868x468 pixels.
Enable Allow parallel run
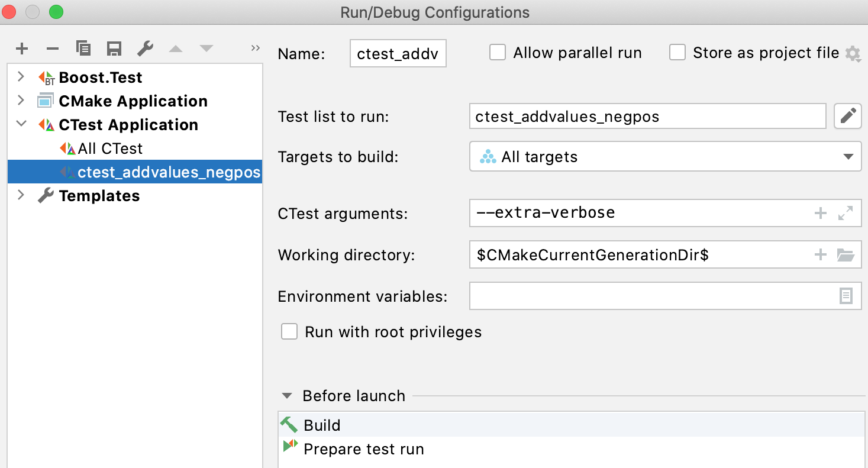(497, 52)
